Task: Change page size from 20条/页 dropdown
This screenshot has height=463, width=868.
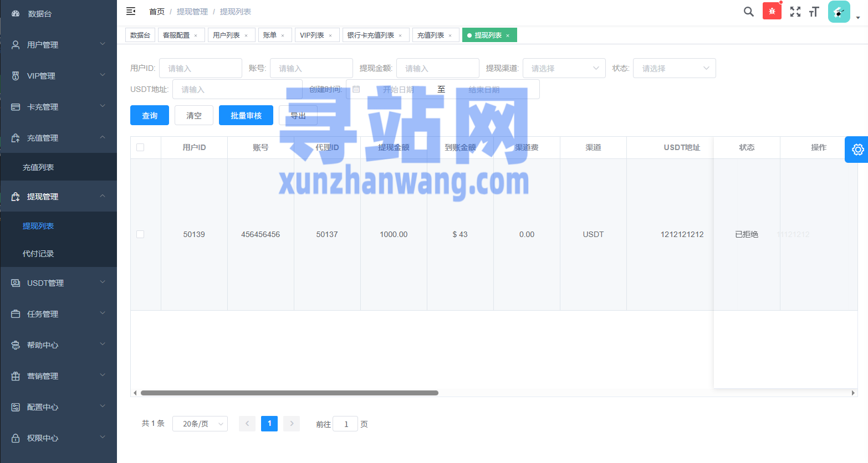Action: point(200,424)
